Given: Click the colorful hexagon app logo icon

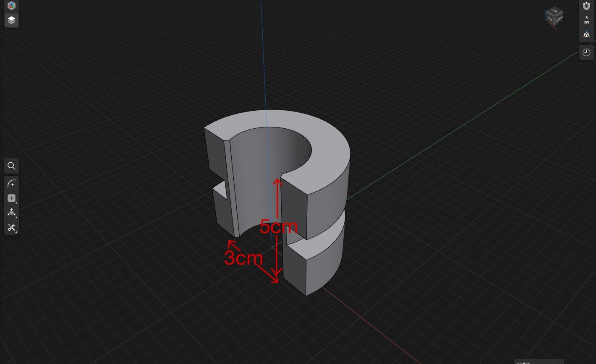Looking at the screenshot, I should pos(12,5).
